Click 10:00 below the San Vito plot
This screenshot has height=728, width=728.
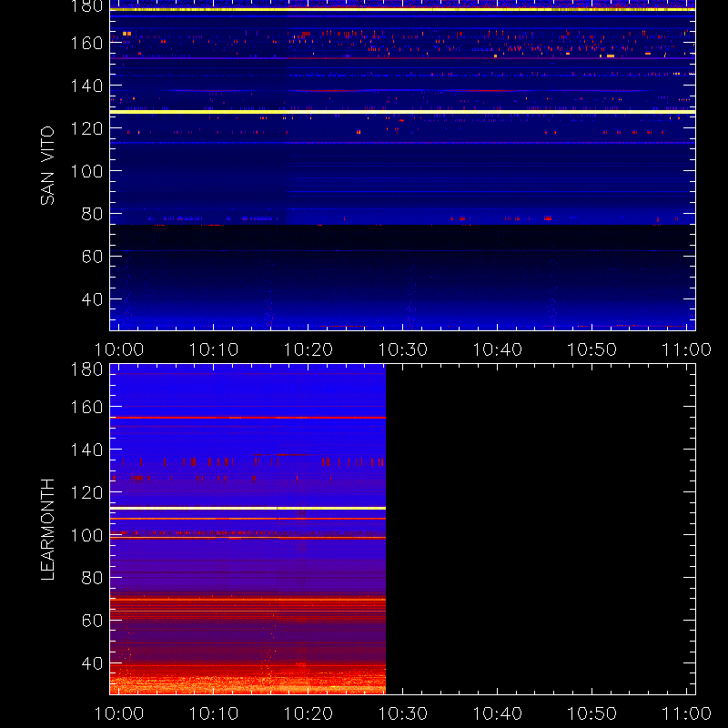(x=119, y=349)
